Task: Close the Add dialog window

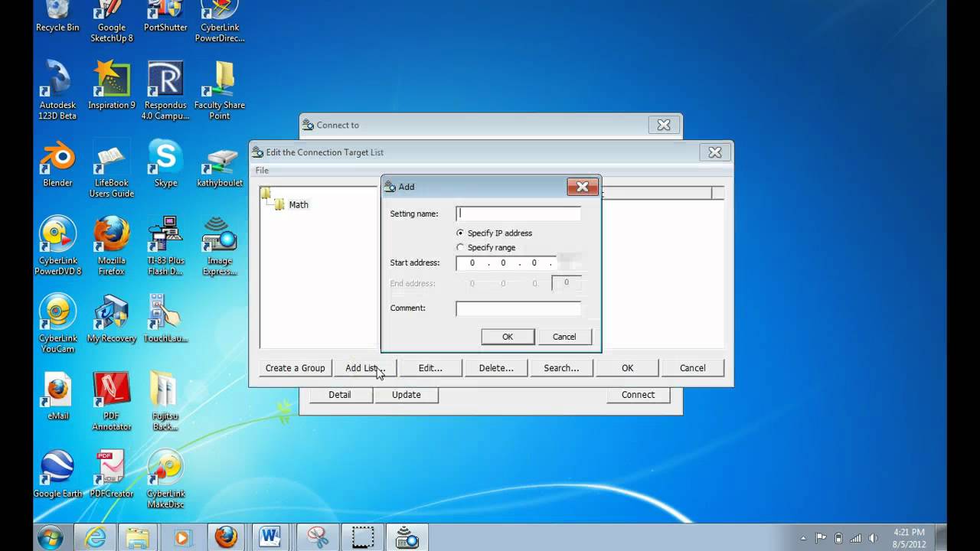Action: coord(583,187)
